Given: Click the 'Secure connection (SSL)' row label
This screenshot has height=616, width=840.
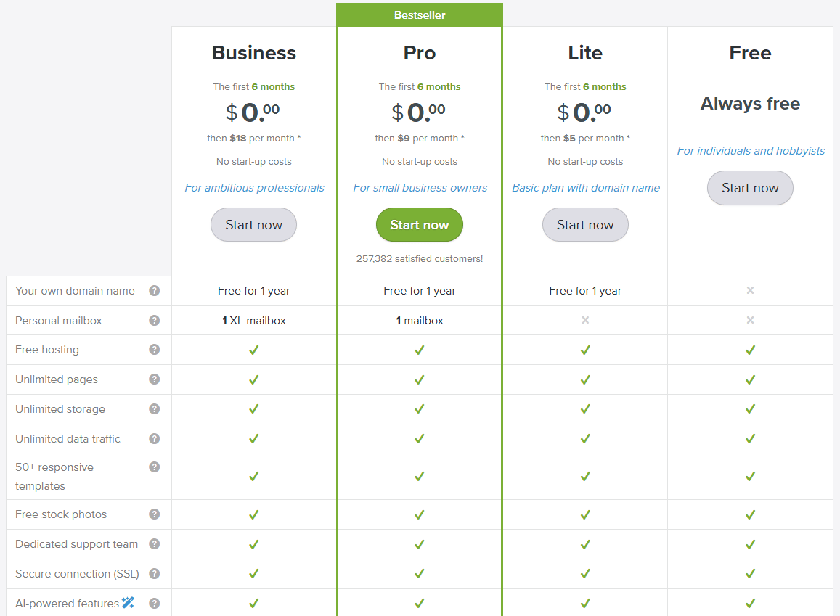Looking at the screenshot, I should tap(77, 574).
